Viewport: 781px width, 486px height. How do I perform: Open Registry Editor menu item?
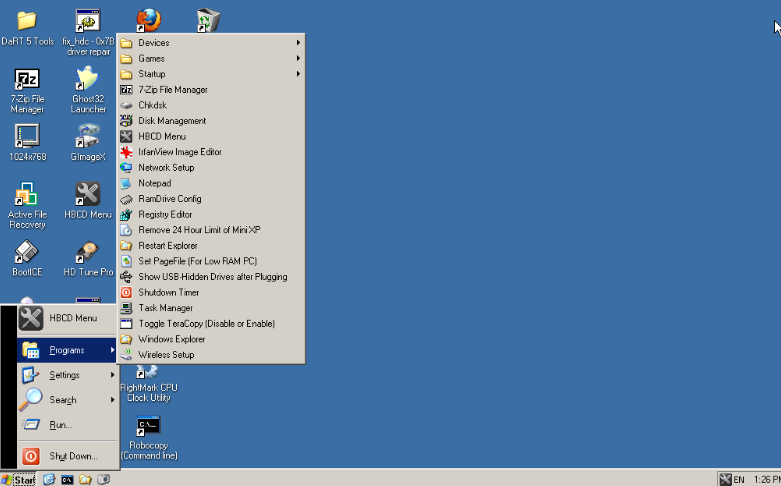point(211,214)
